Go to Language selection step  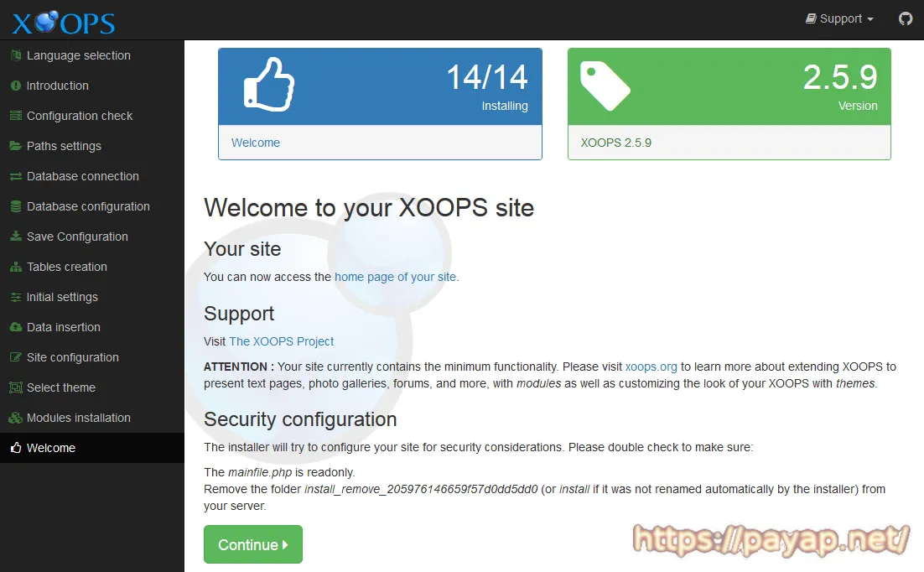[92, 55]
